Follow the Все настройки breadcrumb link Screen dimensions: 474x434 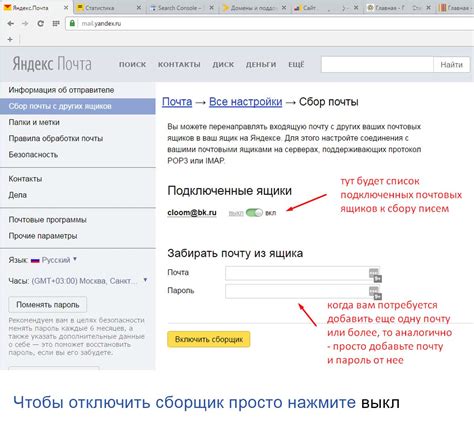click(x=245, y=102)
